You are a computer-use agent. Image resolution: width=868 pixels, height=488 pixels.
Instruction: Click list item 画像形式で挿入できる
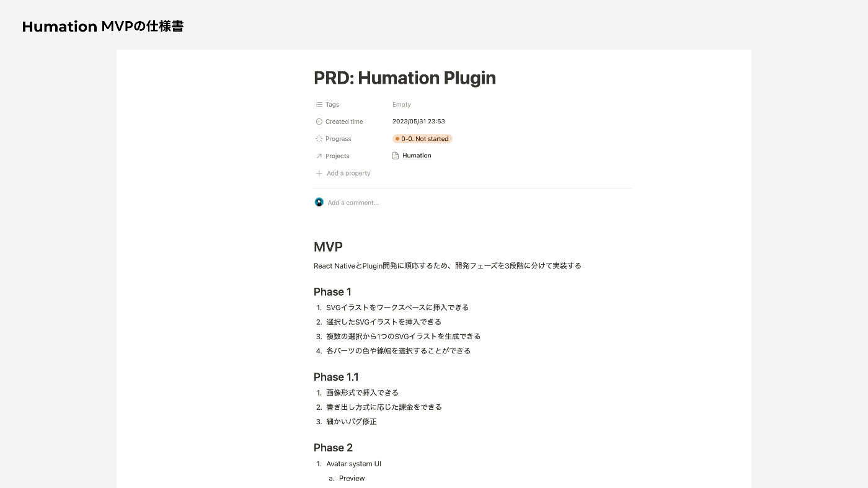click(x=362, y=393)
